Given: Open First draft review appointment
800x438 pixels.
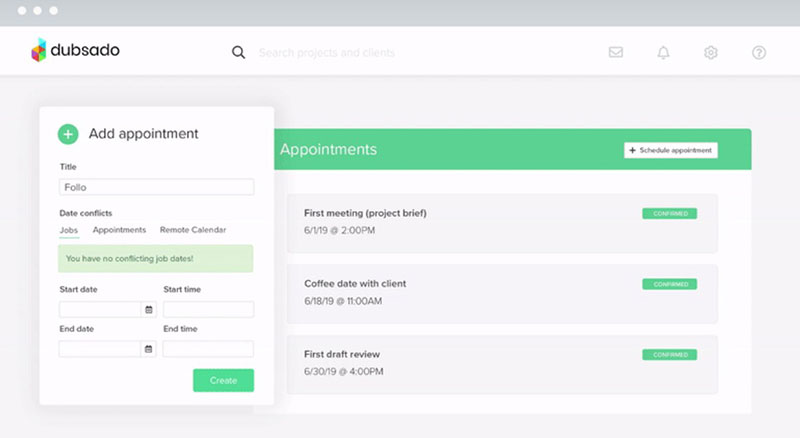Looking at the screenshot, I should click(502, 364).
